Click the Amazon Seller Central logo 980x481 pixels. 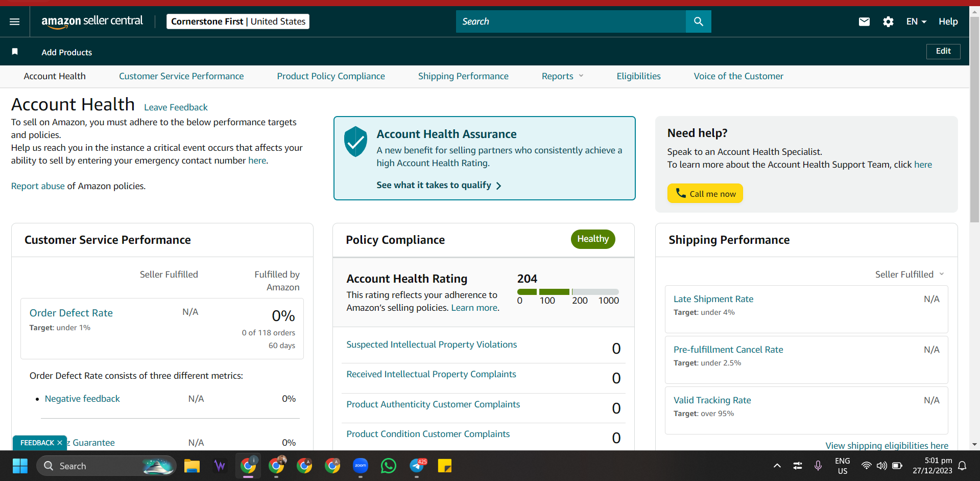tap(92, 21)
